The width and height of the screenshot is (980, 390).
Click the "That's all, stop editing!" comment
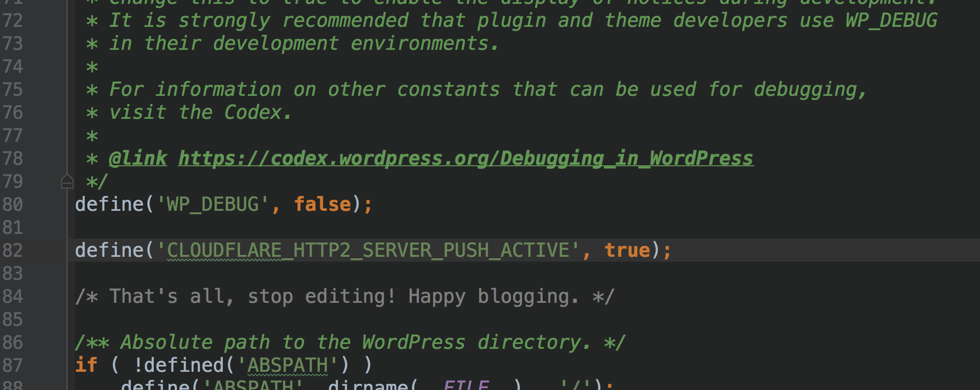point(345,297)
